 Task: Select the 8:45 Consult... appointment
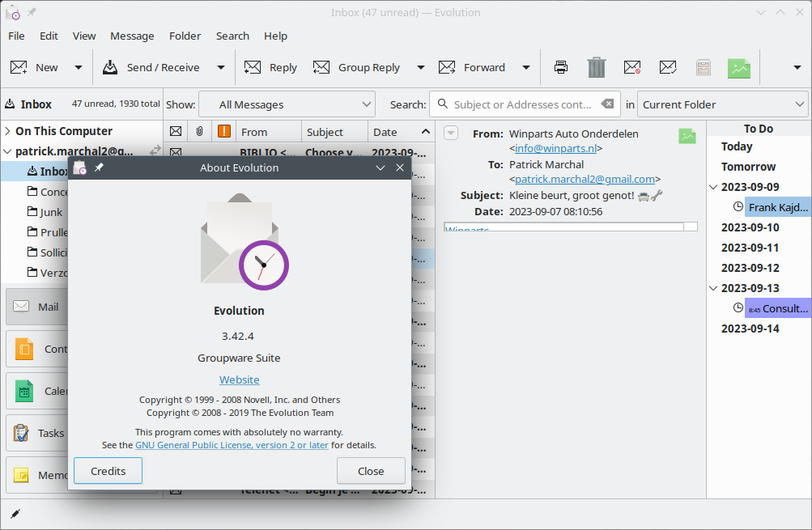(x=778, y=308)
